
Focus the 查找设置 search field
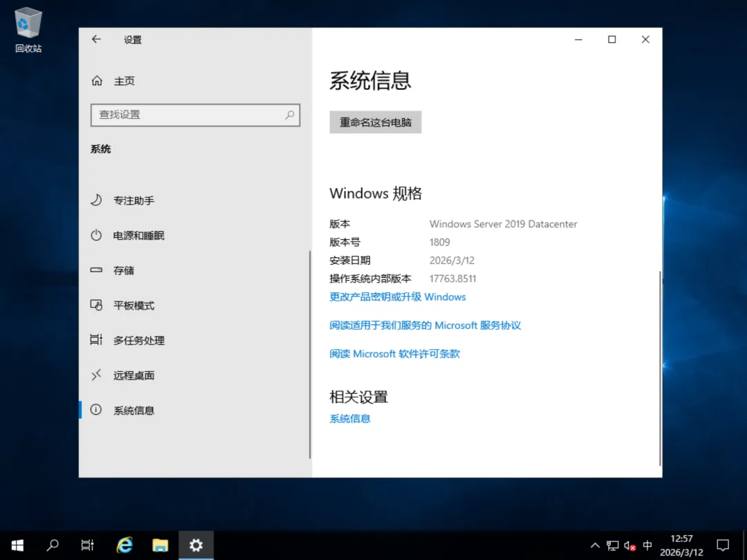pos(195,115)
